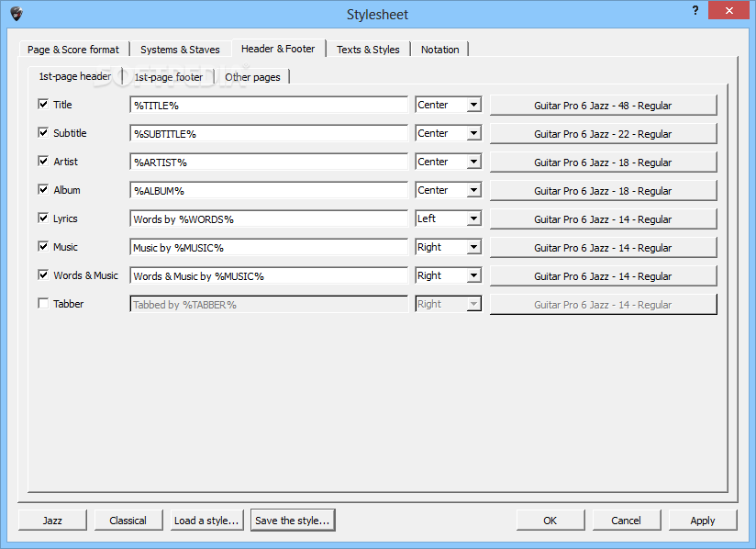The image size is (756, 549).
Task: Open the Notation tab
Action: coord(439,50)
